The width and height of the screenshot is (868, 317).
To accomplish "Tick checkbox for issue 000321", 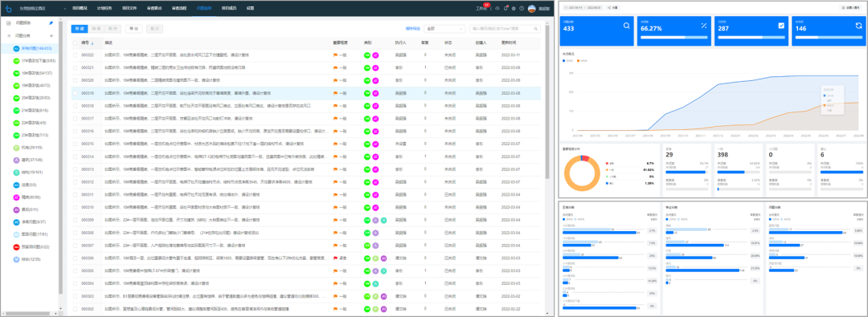I will tap(76, 68).
